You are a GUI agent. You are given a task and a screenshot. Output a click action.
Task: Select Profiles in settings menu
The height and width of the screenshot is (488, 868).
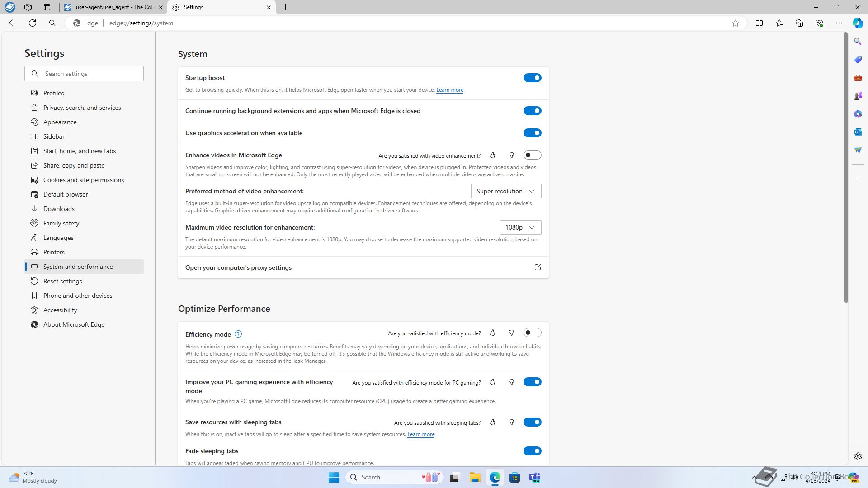click(x=84, y=93)
